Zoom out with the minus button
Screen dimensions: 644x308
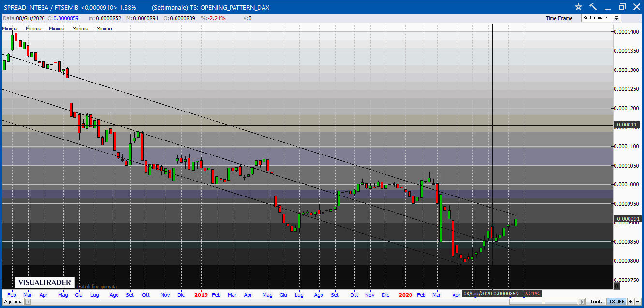tap(638, 302)
